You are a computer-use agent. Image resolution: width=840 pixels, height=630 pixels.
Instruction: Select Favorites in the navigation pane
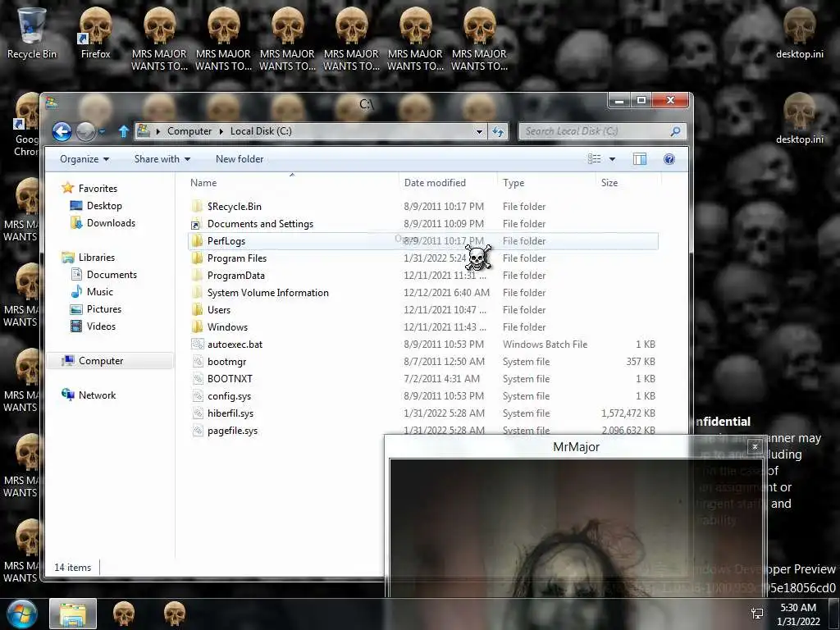[97, 189]
